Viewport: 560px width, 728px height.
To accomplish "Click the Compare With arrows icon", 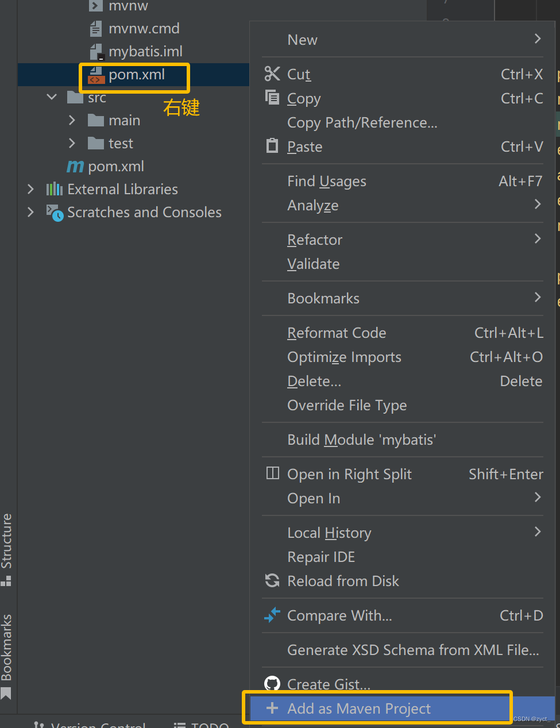I will (272, 615).
